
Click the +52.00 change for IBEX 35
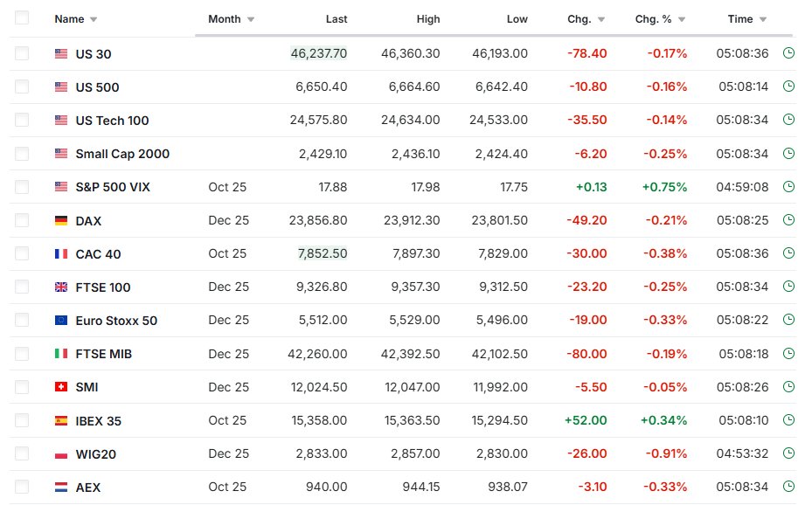[586, 420]
